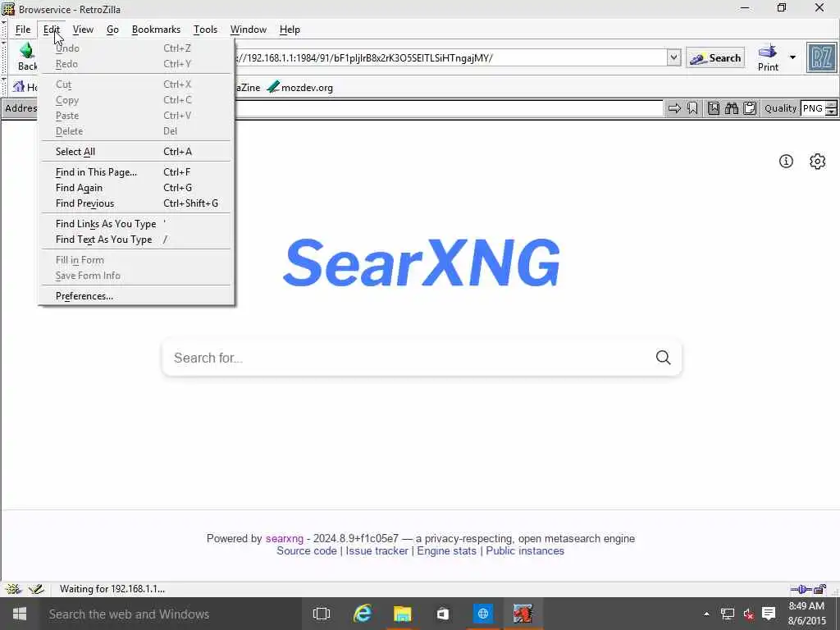The image size is (840, 630).
Task: Open File Explorer from taskbar
Action: coord(402,614)
